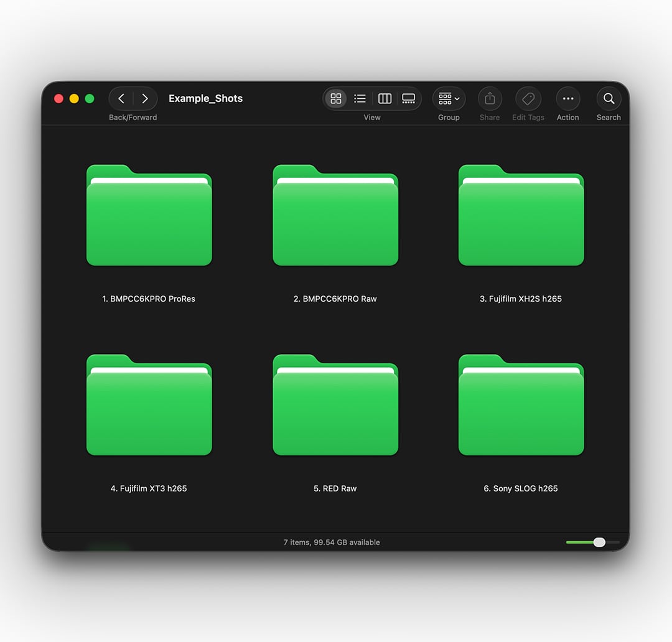Go forward with the right chevron
Image resolution: width=672 pixels, height=642 pixels.
click(x=144, y=98)
